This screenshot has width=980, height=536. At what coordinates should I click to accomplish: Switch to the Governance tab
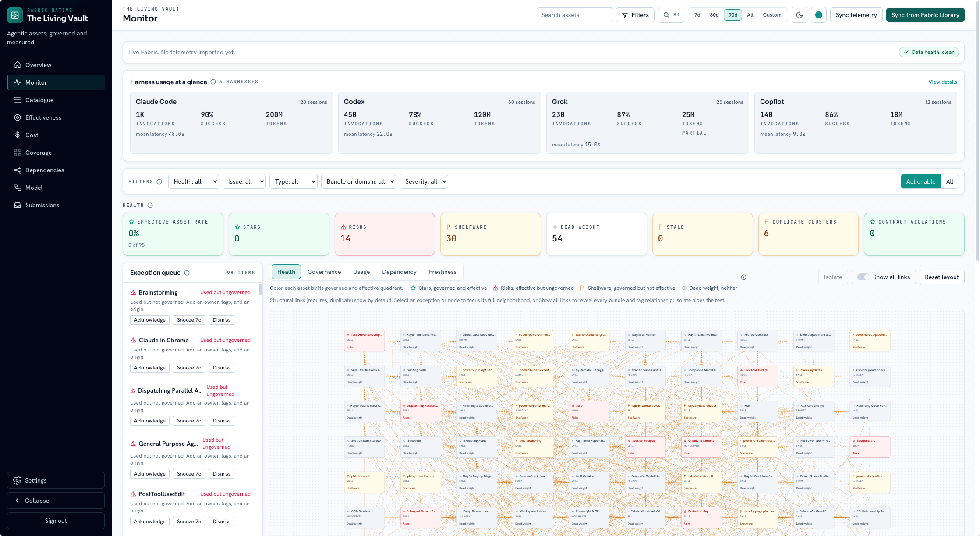coord(324,272)
